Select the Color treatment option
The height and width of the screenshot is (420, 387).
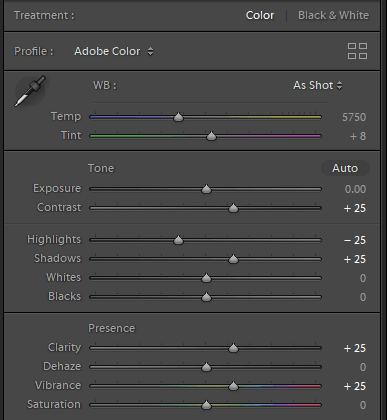[x=260, y=15]
